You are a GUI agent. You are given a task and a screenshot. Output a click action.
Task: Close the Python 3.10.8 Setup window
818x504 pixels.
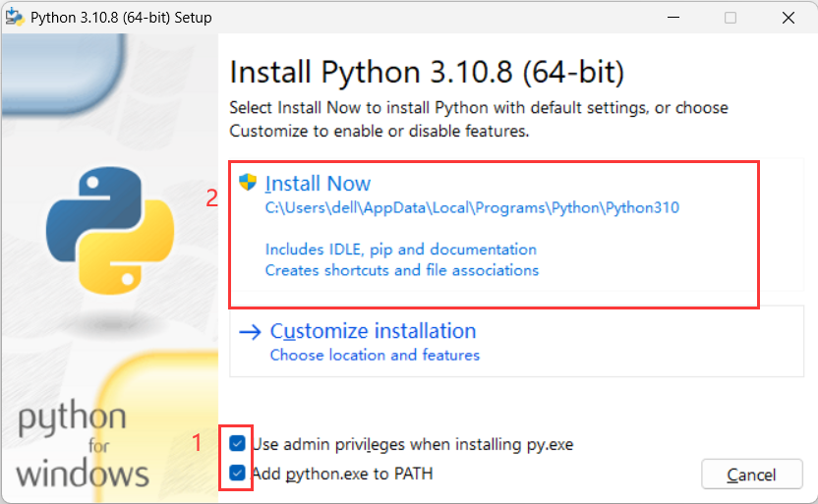click(788, 18)
